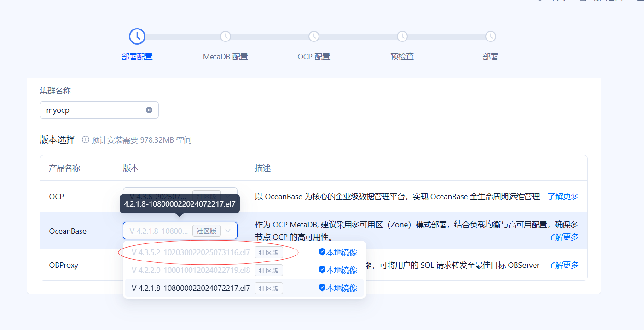Viewport: 644px width, 330px height.
Task: Click the OCP product name cell
Action: (x=57, y=197)
